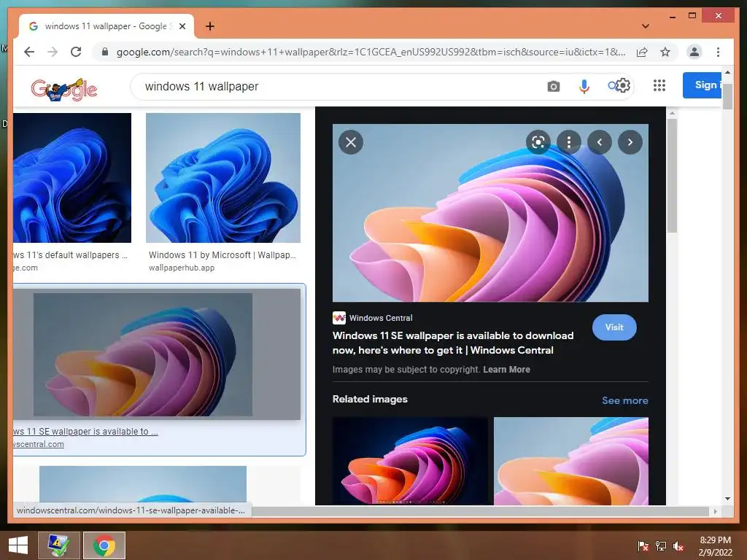Click the horizontal scrollbar right arrow

pos(715,511)
